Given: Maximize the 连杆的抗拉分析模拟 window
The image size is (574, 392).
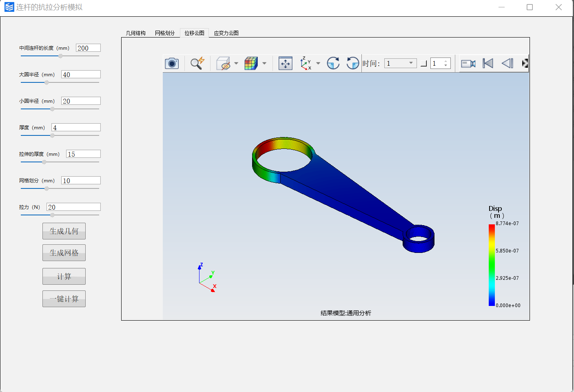Looking at the screenshot, I should pyautogui.click(x=530, y=7).
